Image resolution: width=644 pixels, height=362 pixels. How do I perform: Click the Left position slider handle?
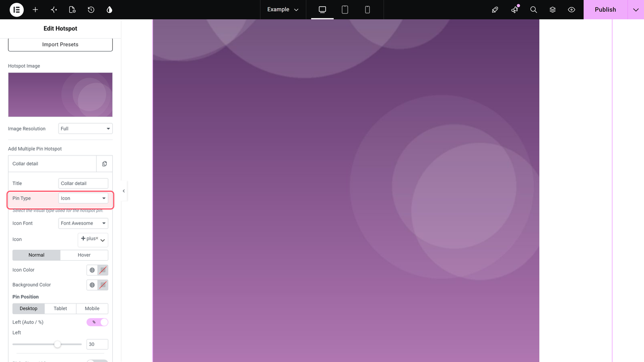(x=57, y=344)
